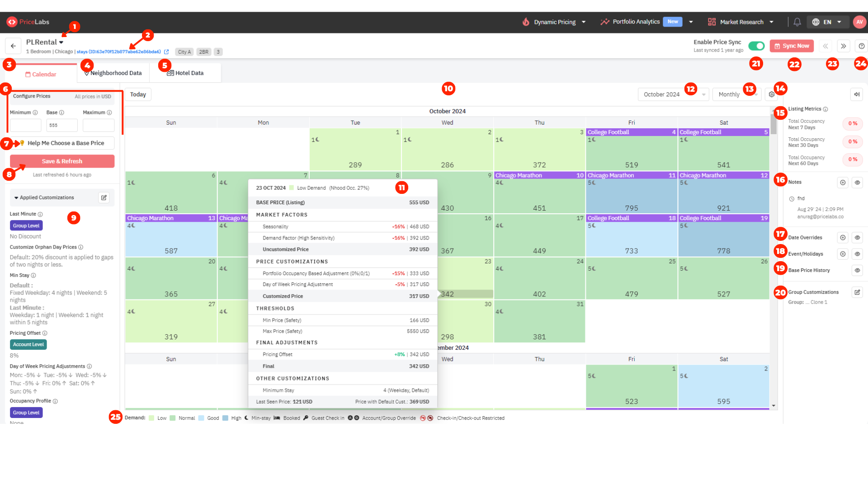Click the Maximum price input field

[x=99, y=125]
